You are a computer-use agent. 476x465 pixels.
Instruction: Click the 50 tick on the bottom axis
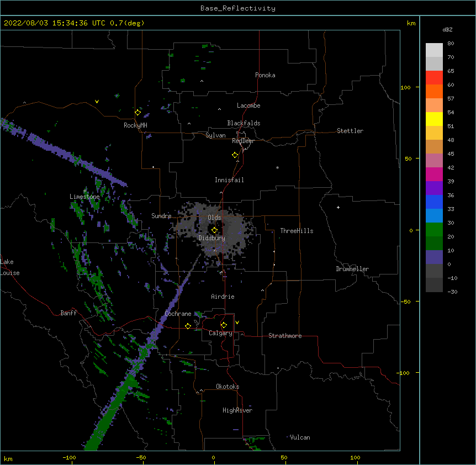(284, 457)
